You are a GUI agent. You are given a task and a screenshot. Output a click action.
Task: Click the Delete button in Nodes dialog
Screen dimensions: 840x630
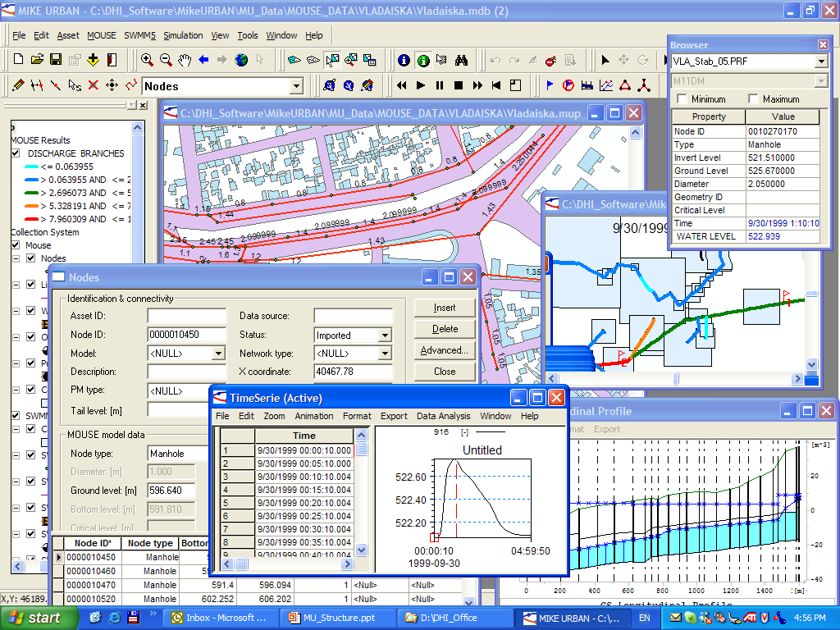[x=445, y=329]
